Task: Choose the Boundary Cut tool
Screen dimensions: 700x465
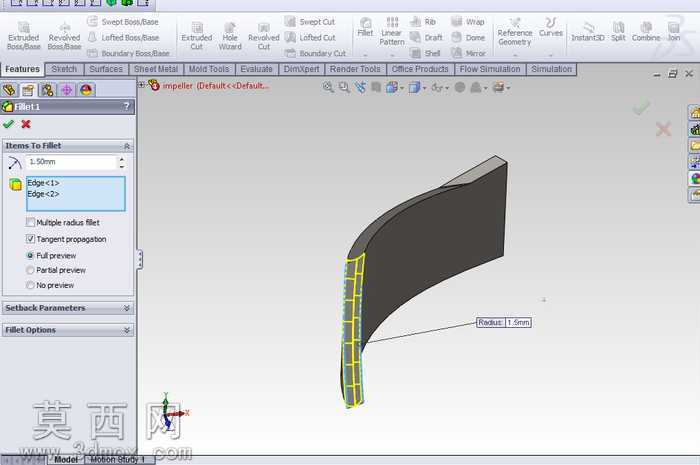Action: [x=315, y=53]
